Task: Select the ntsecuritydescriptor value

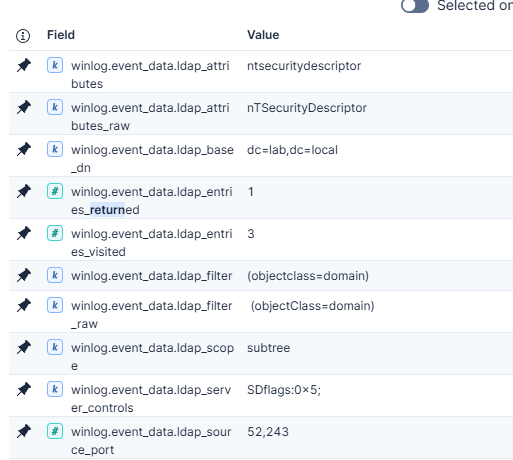Action: (304, 66)
